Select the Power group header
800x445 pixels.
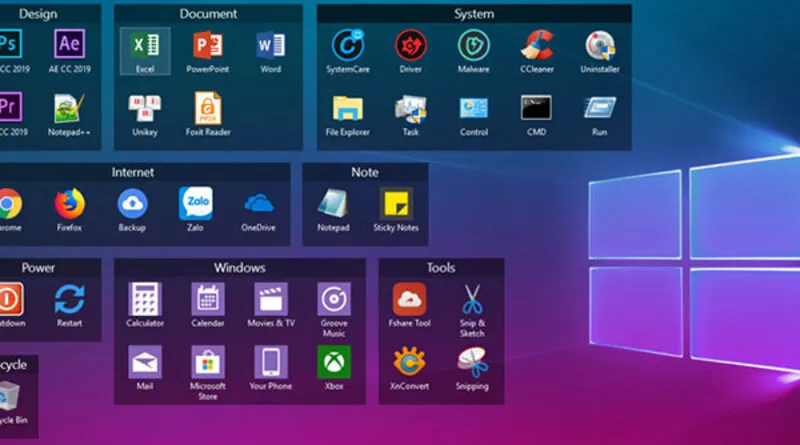51,268
